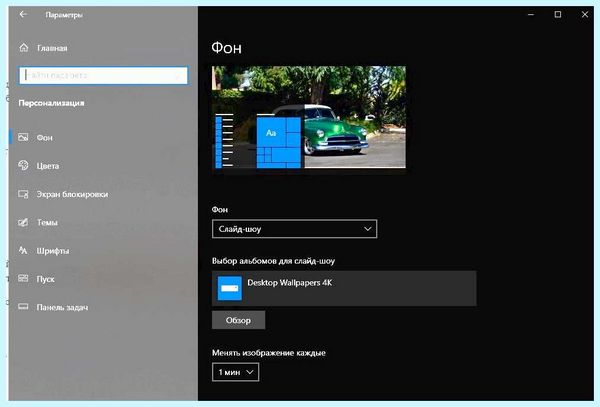
Task: Click the home icon beside Главная
Action: 24,48
